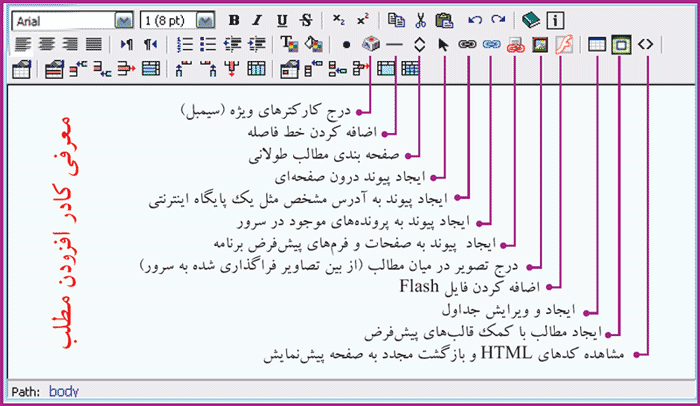The height and width of the screenshot is (406, 700).
Task: Toggle HTML code view
Action: 646,44
